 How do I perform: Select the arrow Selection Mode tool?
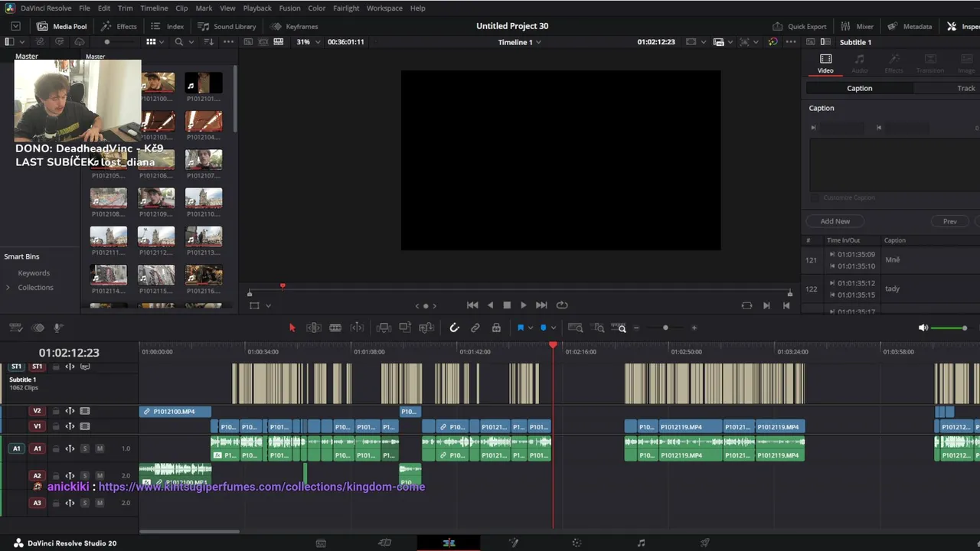292,328
